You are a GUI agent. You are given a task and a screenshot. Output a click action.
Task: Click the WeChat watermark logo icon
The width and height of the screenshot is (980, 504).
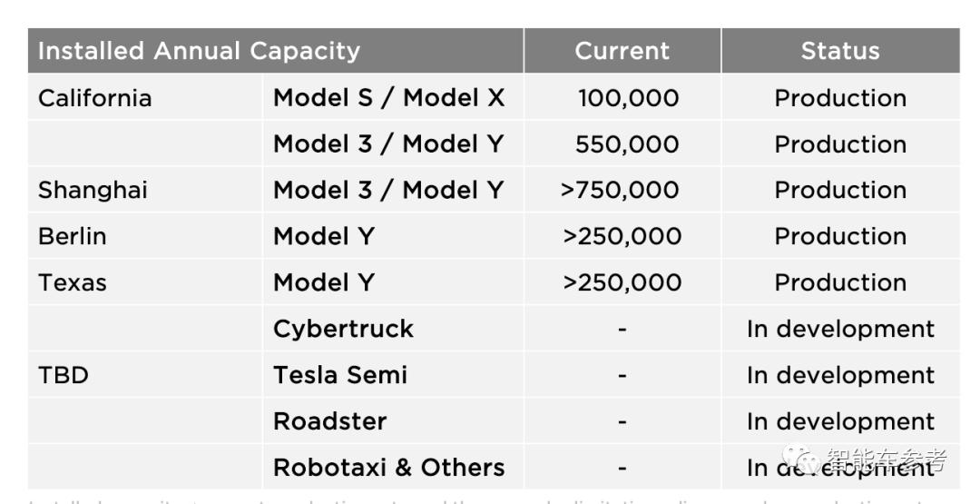click(802, 459)
